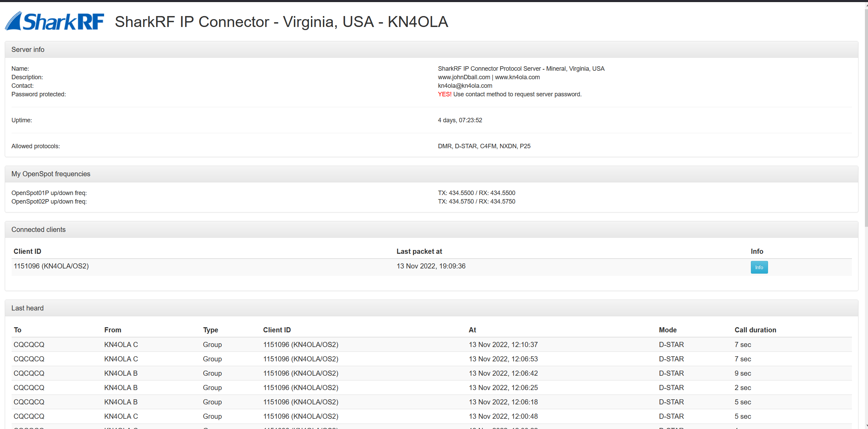Click the OpenSpot02P frequency value

[476, 202]
